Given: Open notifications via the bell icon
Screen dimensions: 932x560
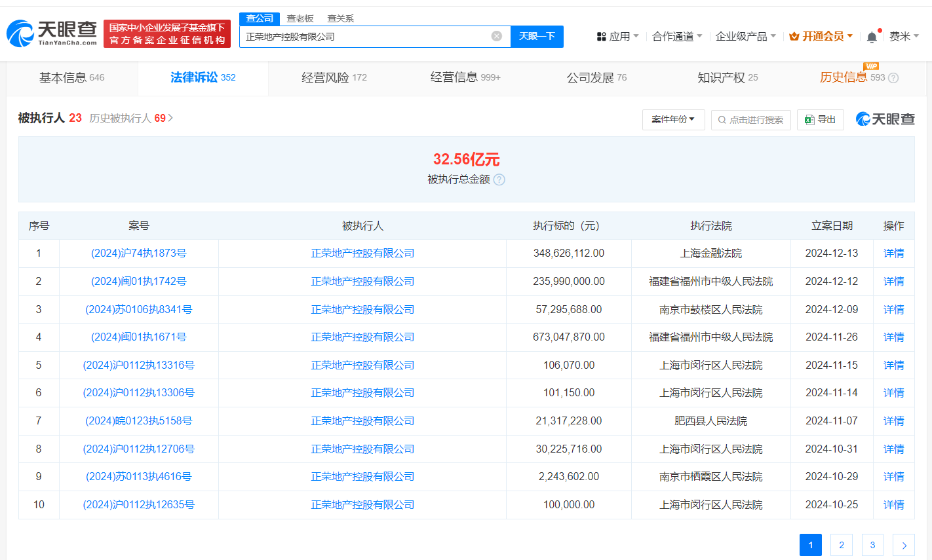Looking at the screenshot, I should coord(871,36).
